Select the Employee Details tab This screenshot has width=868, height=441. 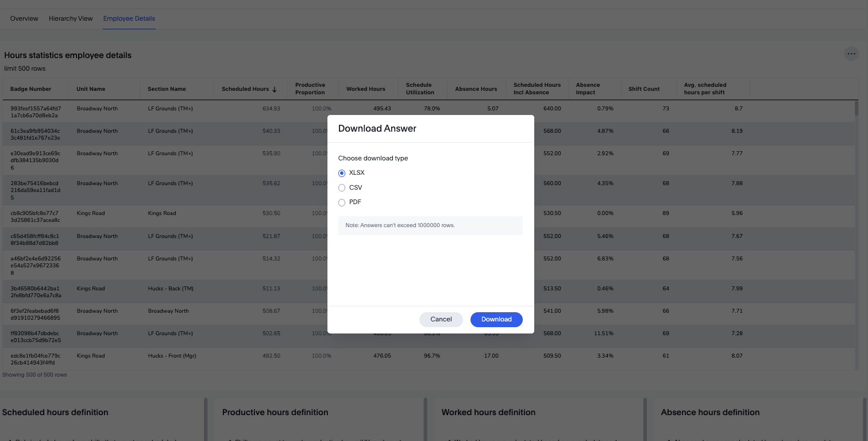[x=129, y=18]
